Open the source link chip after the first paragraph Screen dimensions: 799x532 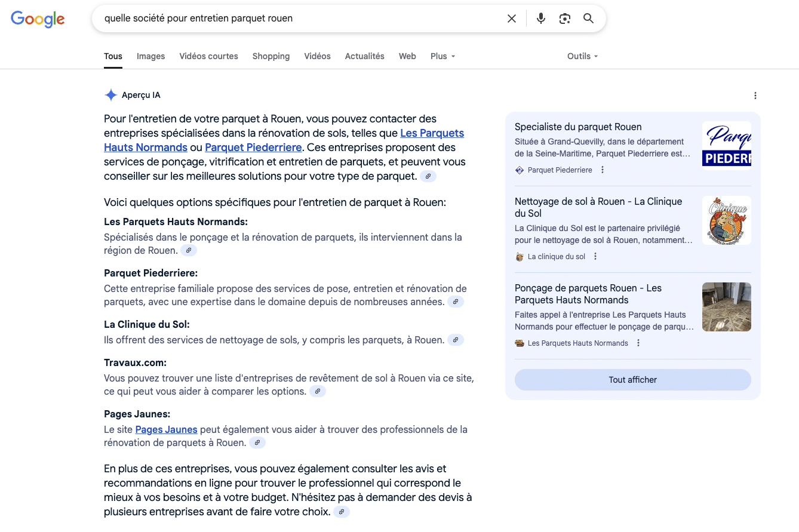point(428,176)
